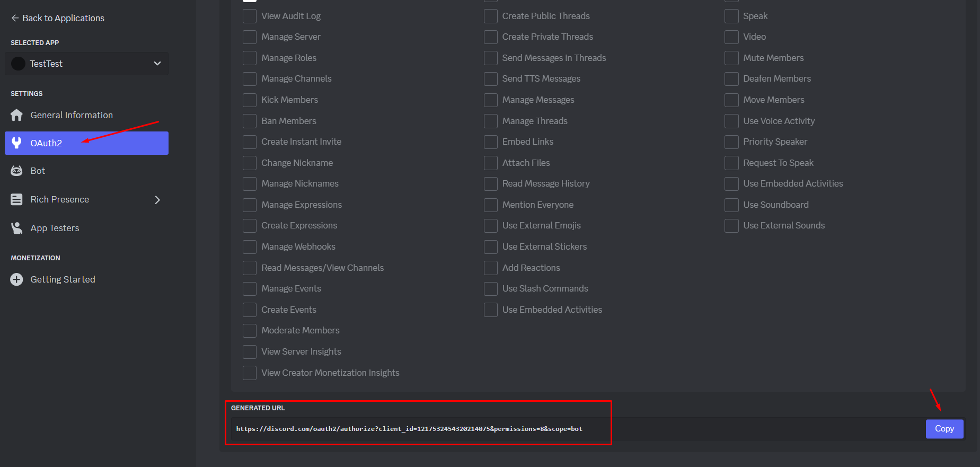Screen dimensions: 980x467
Task: Open the TestTest selected app dropdown
Action: coord(157,64)
